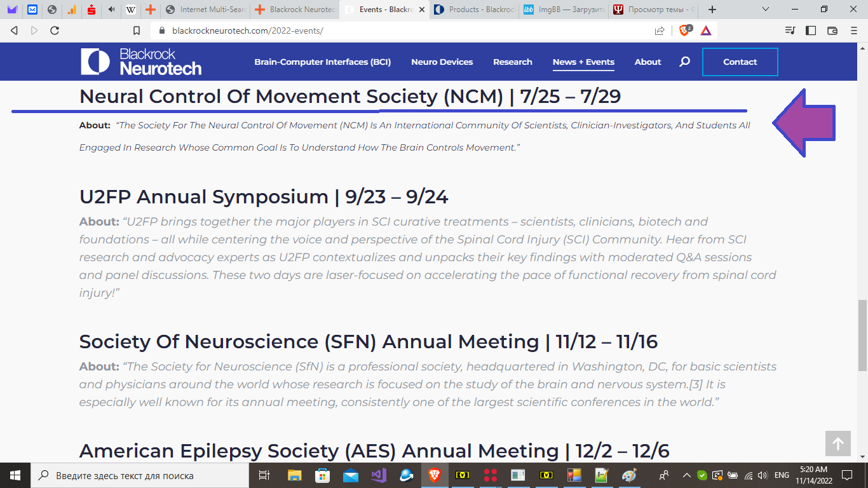Click the Windows search box on taskbar

point(140,475)
